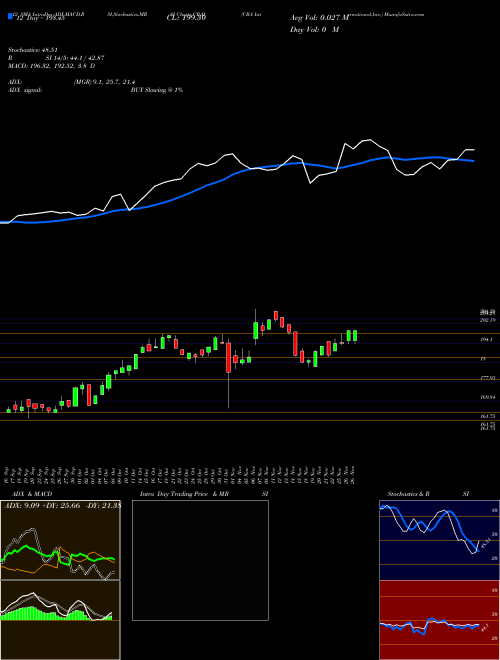500x660 pixels.
Task: Click the BUY Slowing @ 1% signal text
Action: coord(157,90)
